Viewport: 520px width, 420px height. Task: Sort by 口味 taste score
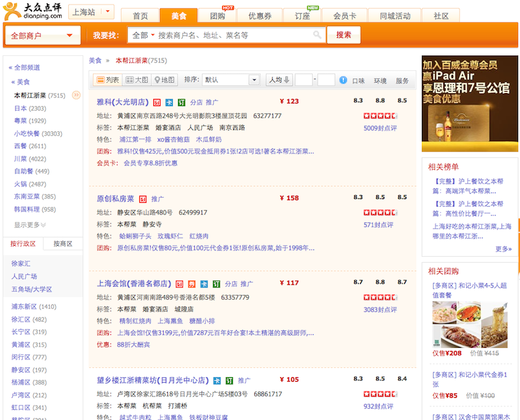pyautogui.click(x=358, y=81)
